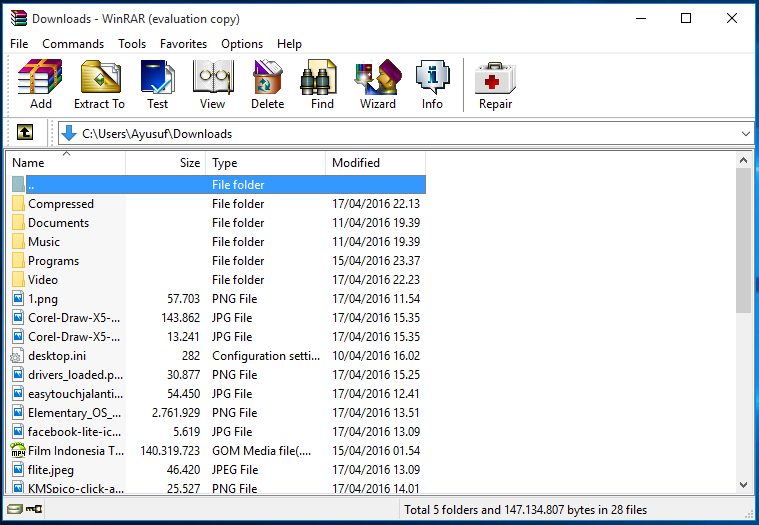Image resolution: width=759 pixels, height=525 pixels.
Task: Sort by the Name column header
Action: (x=66, y=163)
